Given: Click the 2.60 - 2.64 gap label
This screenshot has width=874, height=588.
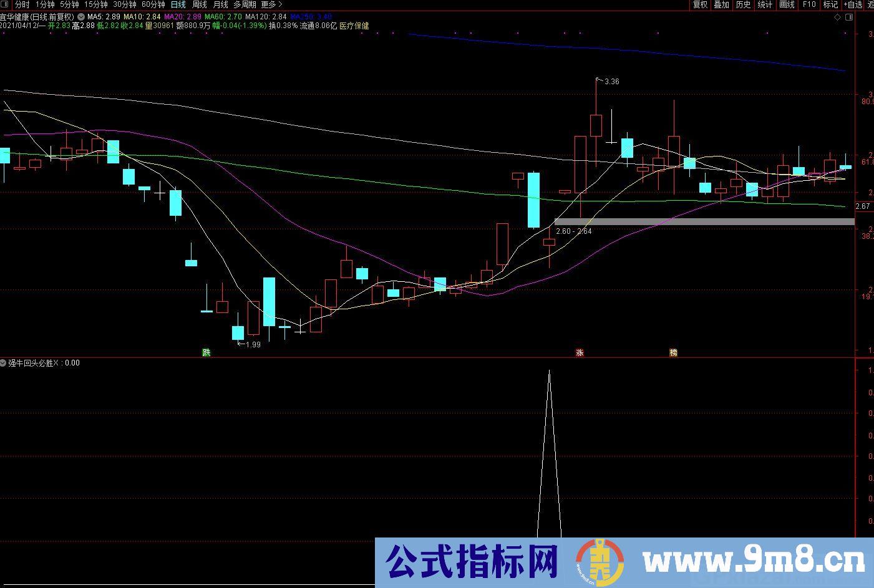Looking at the screenshot, I should tap(574, 231).
